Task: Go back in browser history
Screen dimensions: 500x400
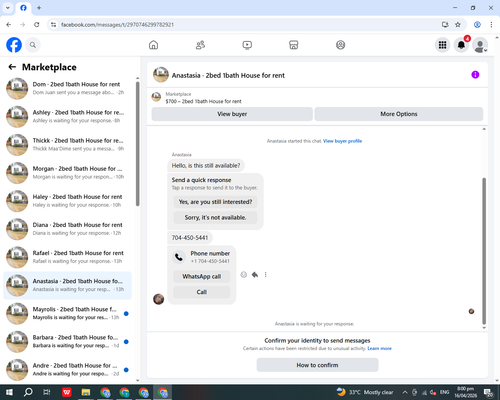Action: tap(9, 25)
